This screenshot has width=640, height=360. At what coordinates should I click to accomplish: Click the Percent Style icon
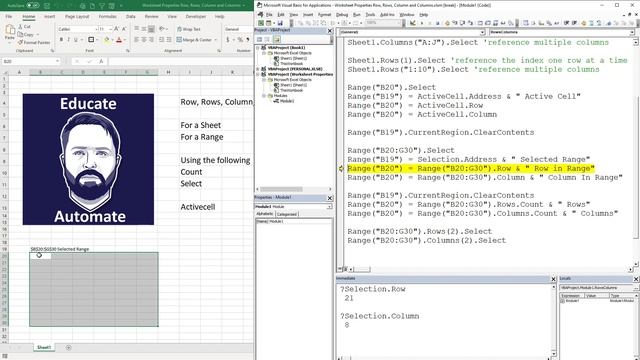pyautogui.click(x=240, y=40)
